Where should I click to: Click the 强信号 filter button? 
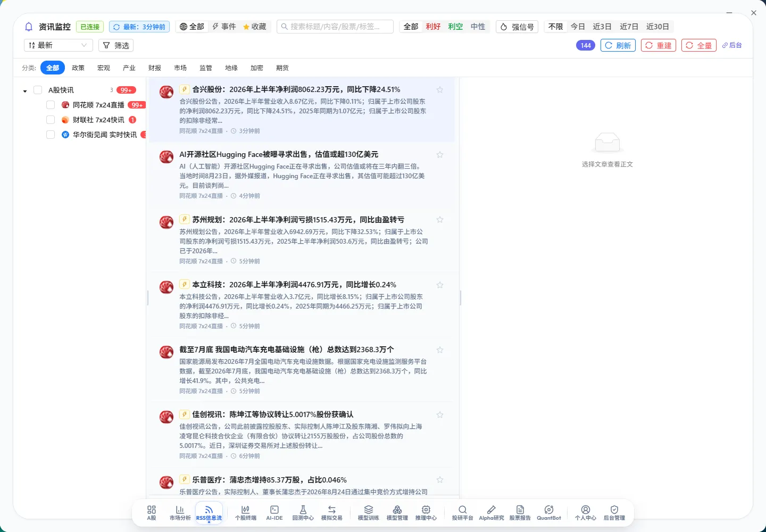coord(517,27)
